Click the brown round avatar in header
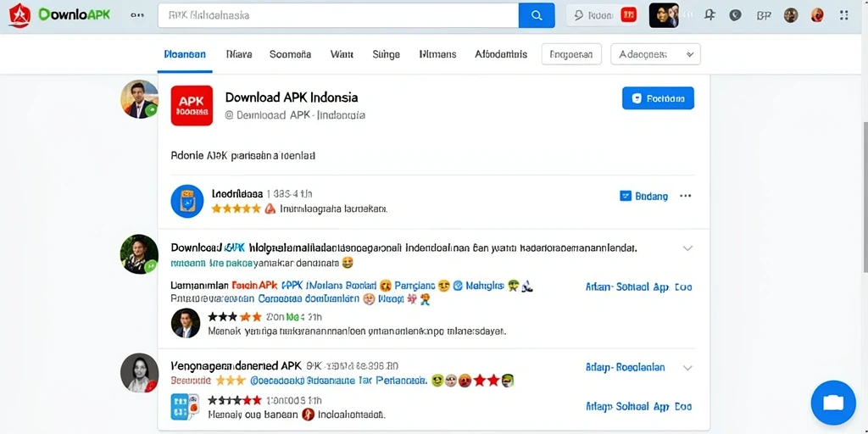Image resolution: width=868 pixels, height=434 pixels. coord(791,15)
